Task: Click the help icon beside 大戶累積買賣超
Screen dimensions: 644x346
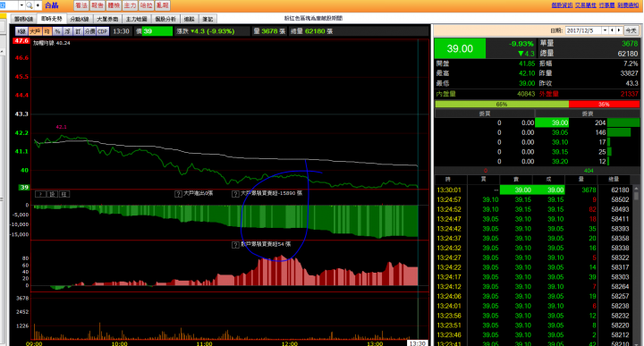Action: click(235, 194)
